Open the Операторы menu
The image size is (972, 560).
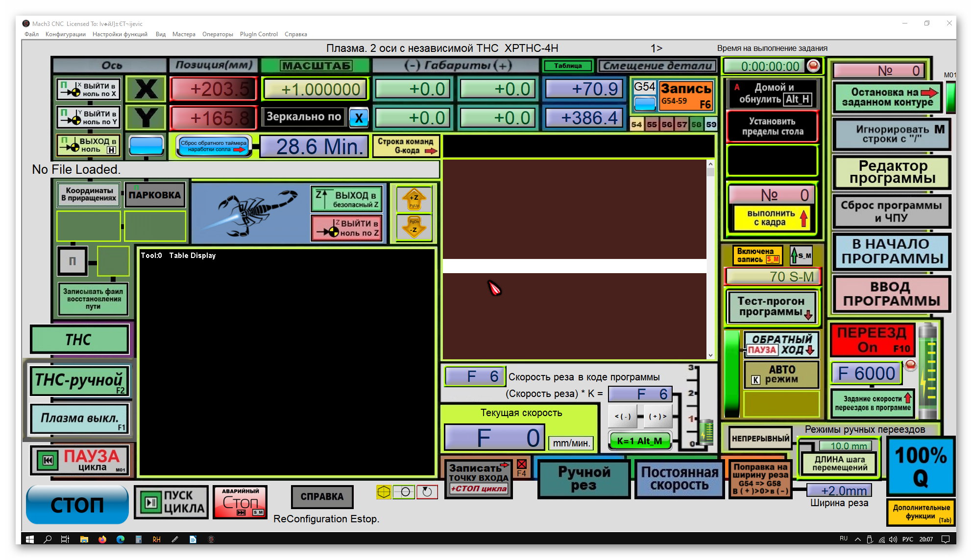pos(218,34)
